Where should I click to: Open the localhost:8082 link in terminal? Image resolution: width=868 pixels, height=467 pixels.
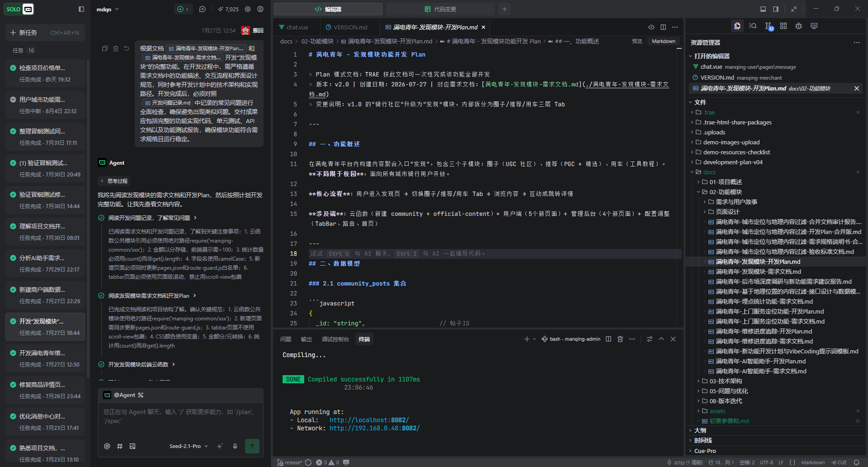point(369,420)
